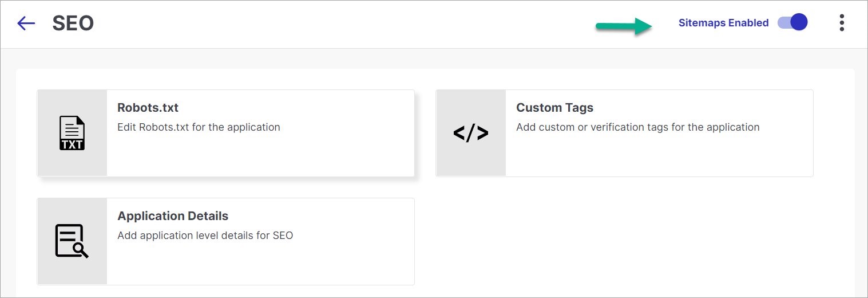Open the Application Details card title
This screenshot has height=298, width=868.
point(173,216)
